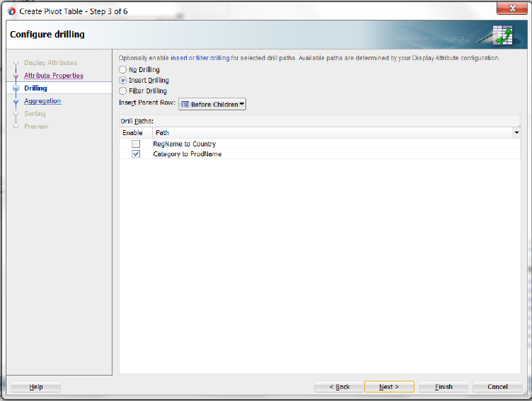Click the Category to ProdName path text
The image size is (532, 401).
coord(187,154)
